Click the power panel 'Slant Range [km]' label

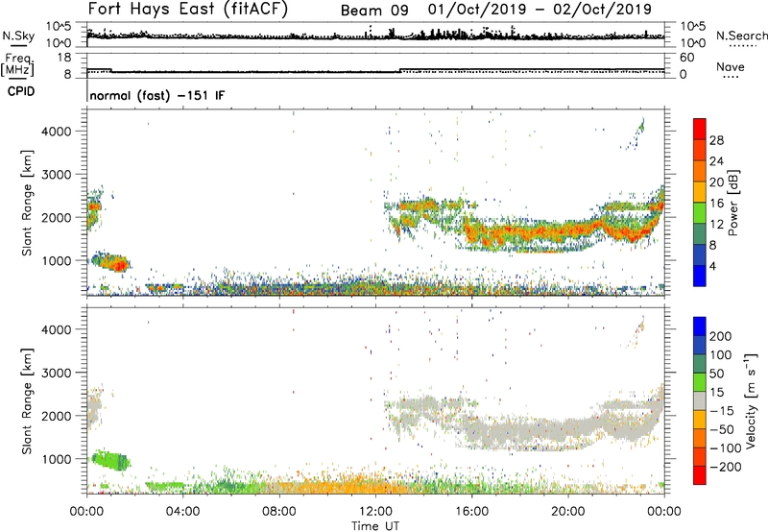pos(27,203)
